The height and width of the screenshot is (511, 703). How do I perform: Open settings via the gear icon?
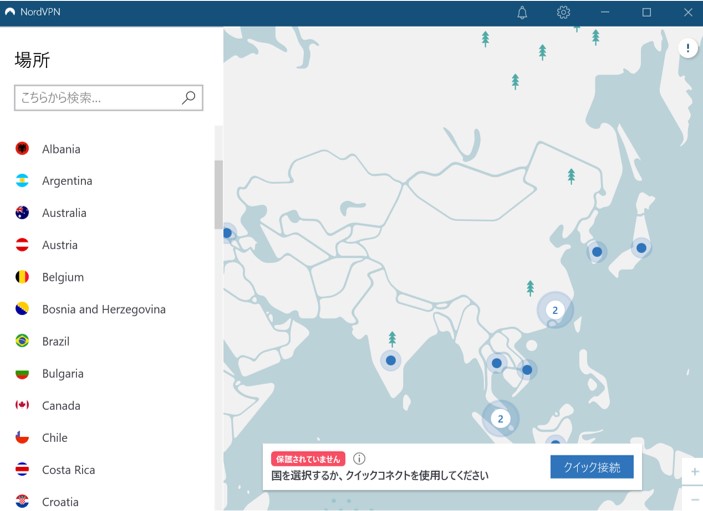pos(563,12)
